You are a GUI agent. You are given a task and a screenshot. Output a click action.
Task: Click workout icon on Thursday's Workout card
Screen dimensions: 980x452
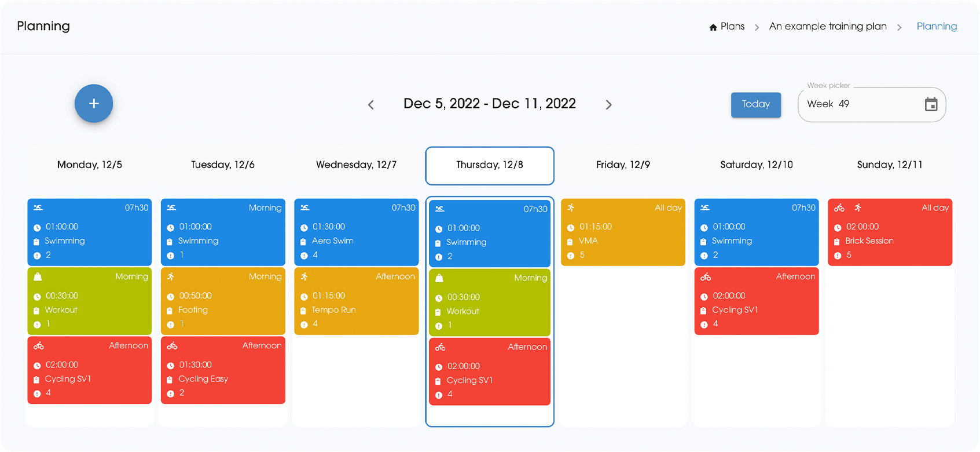click(x=439, y=278)
